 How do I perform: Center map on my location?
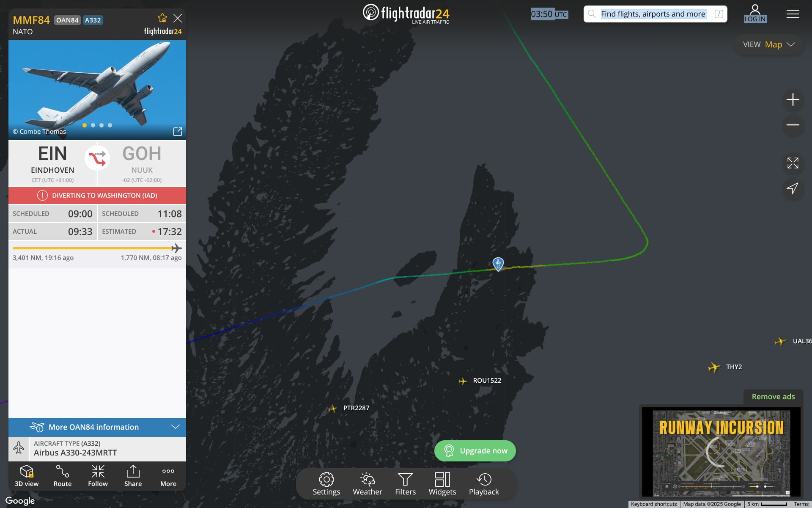click(793, 188)
